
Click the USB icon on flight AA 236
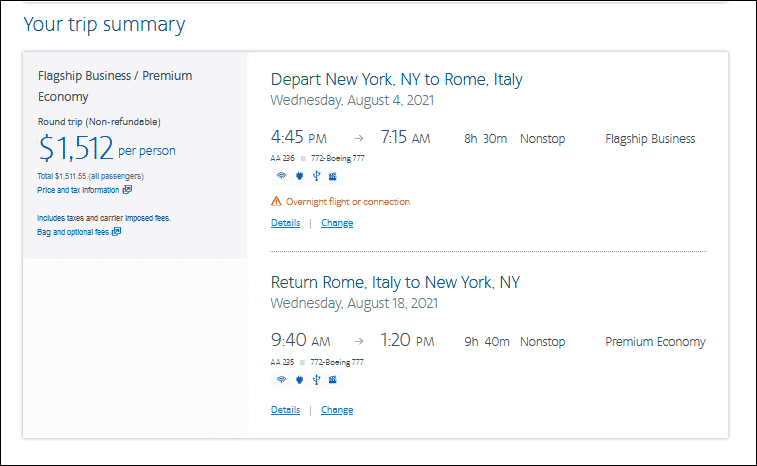pyautogui.click(x=315, y=177)
